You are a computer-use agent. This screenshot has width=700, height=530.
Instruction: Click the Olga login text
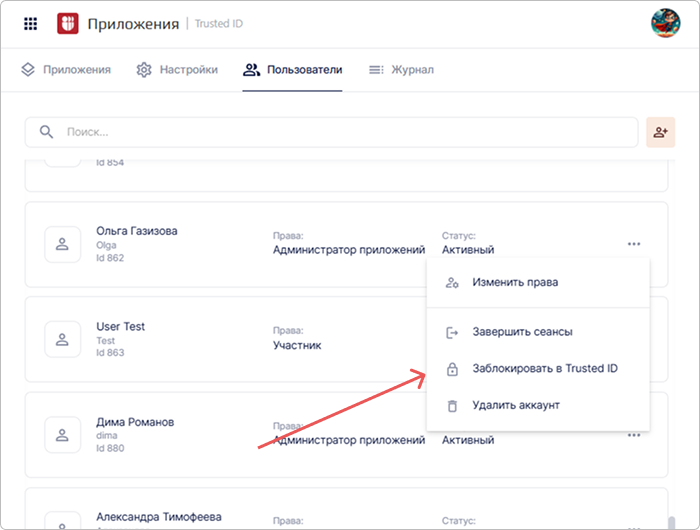coord(106,245)
